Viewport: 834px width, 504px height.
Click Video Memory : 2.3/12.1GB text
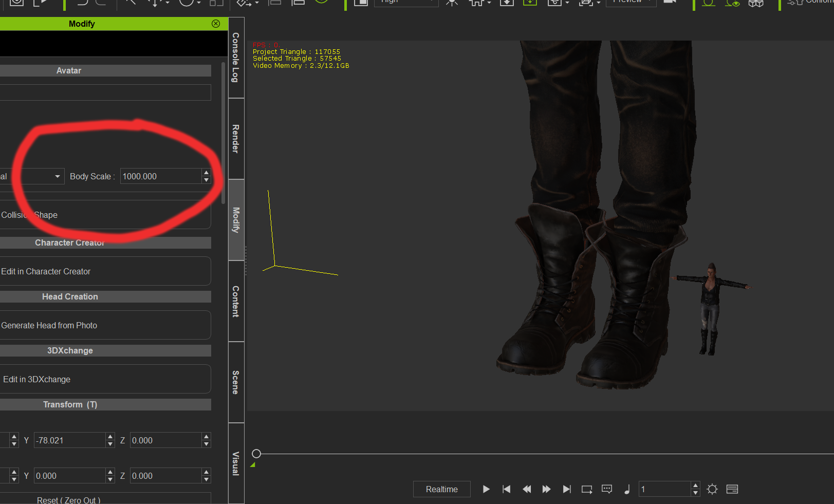click(301, 66)
